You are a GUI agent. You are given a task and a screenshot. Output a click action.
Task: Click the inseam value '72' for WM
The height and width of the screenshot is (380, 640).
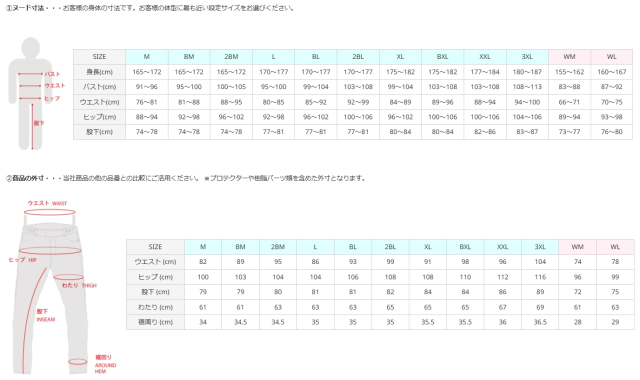click(x=577, y=292)
